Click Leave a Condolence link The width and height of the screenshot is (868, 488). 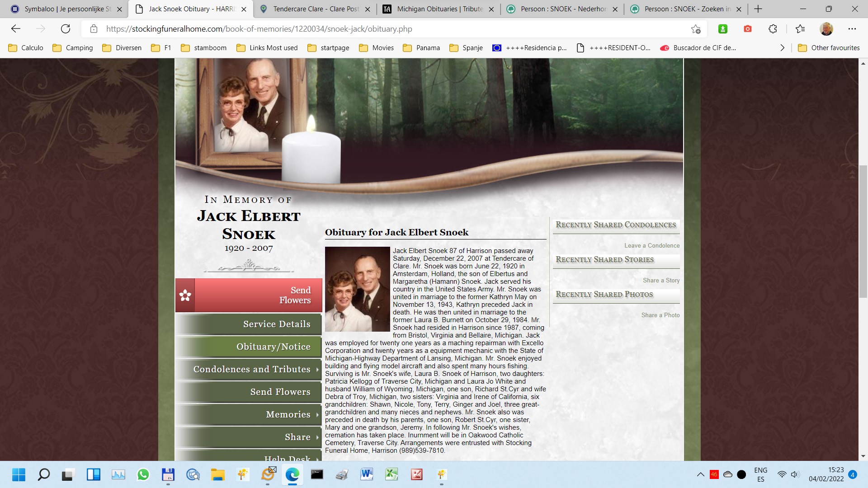(x=651, y=245)
